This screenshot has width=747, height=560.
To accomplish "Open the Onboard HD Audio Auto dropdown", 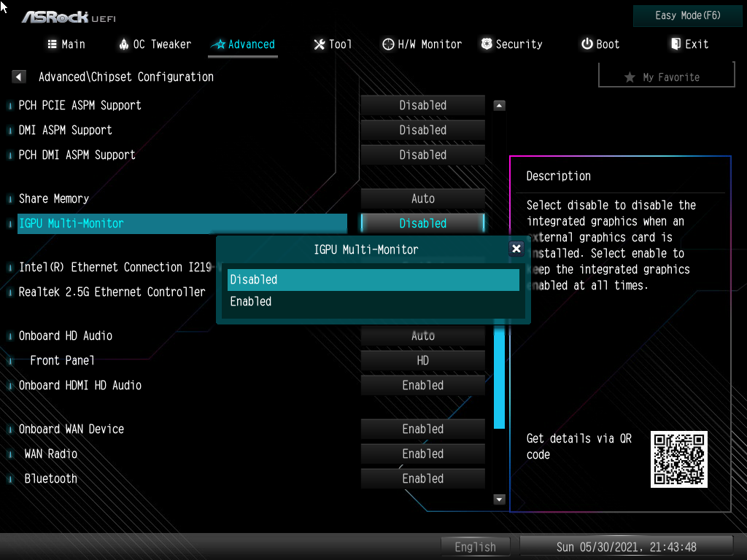I will [422, 335].
